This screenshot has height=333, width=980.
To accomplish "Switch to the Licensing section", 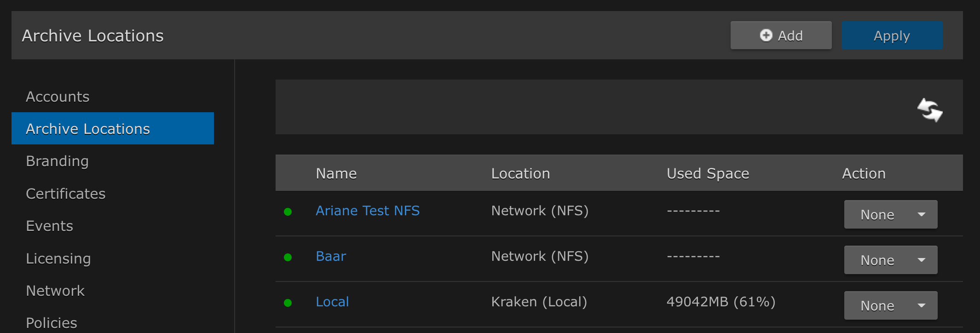I will click(58, 258).
